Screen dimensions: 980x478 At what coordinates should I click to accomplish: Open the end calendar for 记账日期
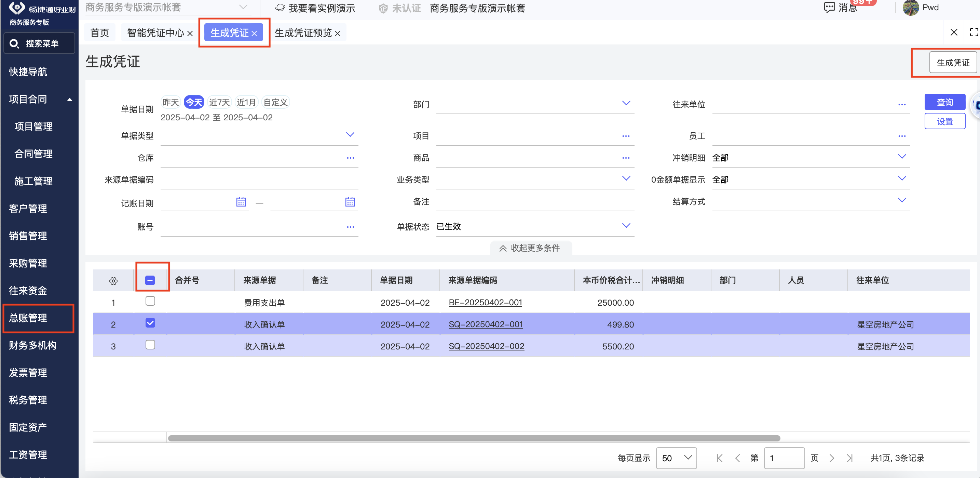[350, 202]
